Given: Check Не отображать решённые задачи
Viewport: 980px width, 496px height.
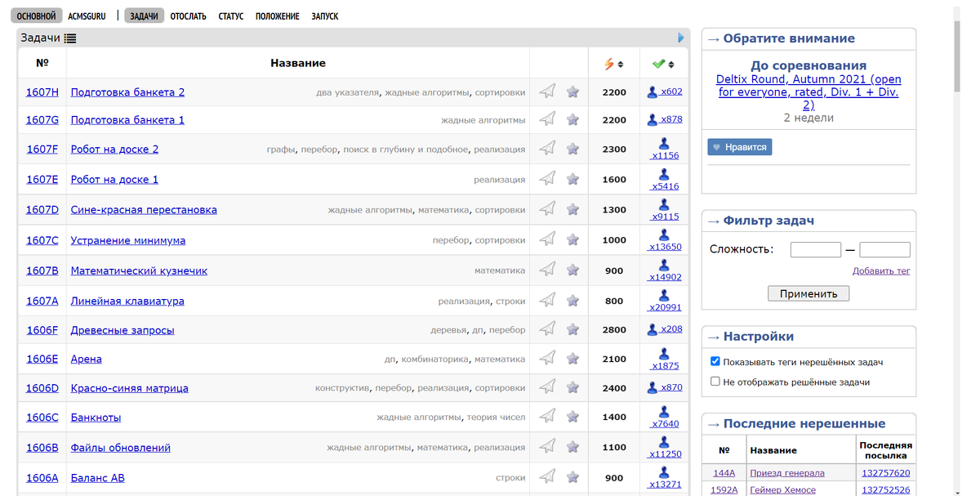Looking at the screenshot, I should (715, 382).
